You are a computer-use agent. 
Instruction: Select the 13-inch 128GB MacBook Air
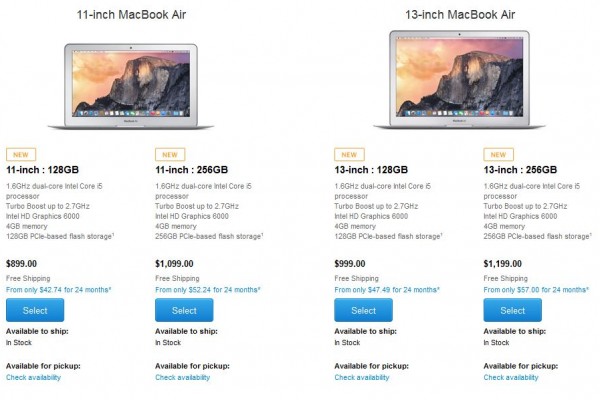click(x=363, y=310)
